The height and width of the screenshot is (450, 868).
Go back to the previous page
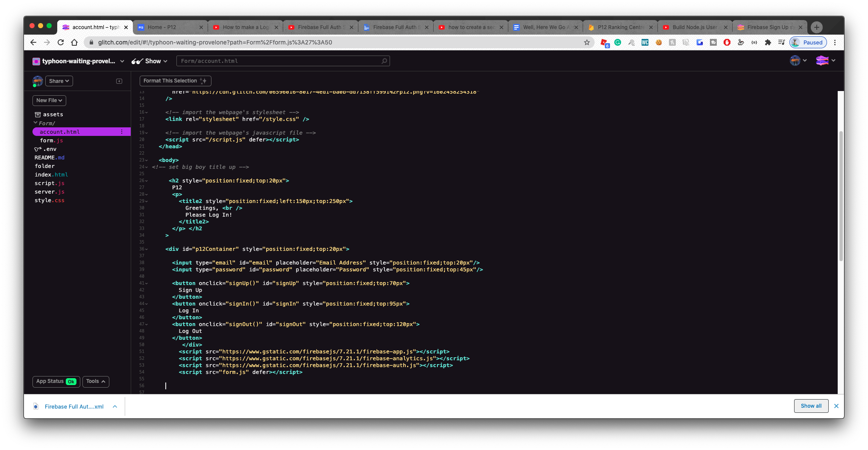(x=33, y=42)
